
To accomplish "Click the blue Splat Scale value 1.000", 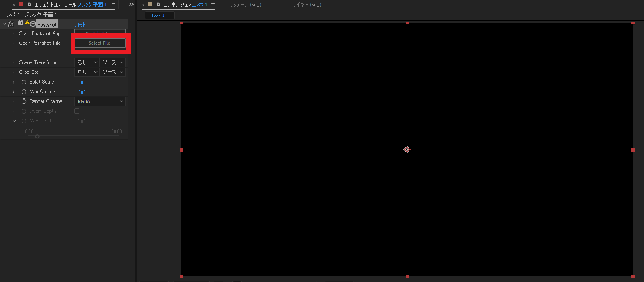I will 80,82.
